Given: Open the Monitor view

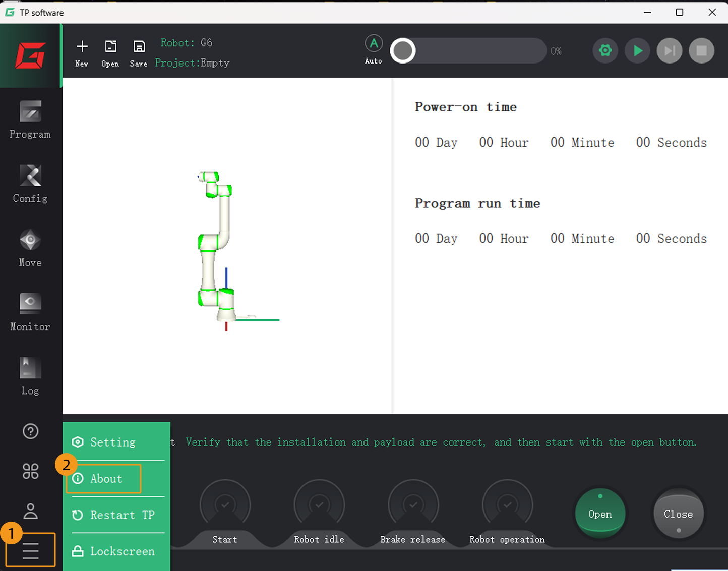Looking at the screenshot, I should (x=30, y=312).
